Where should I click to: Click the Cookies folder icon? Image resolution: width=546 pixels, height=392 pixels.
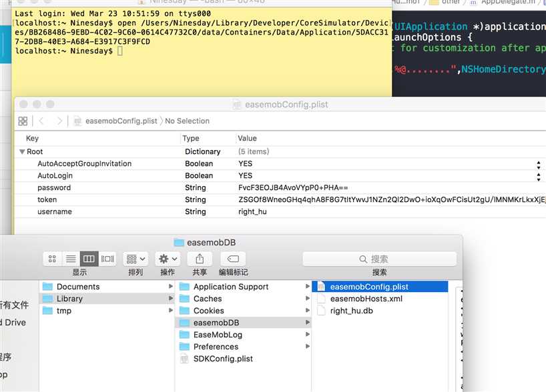184,311
